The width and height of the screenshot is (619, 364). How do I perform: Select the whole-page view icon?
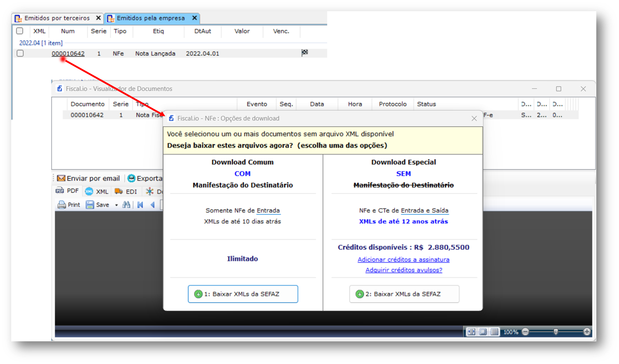tap(483, 332)
